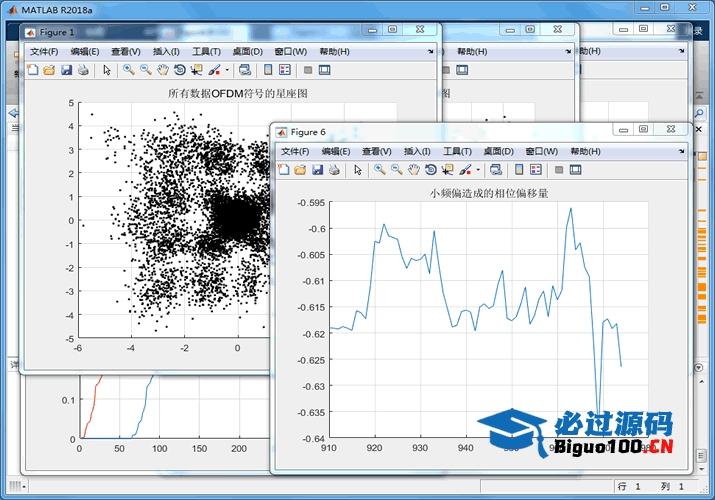Open the 文件(F) menu in Figure 1

click(44, 51)
